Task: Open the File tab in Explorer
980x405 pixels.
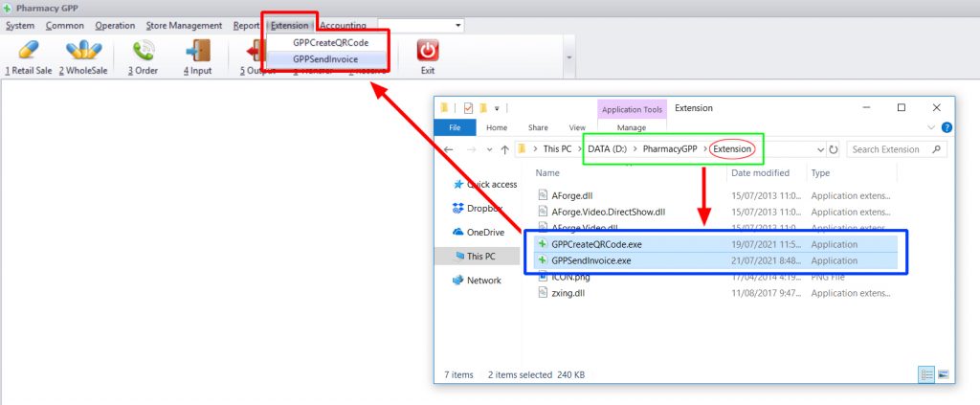Action: 455,127
